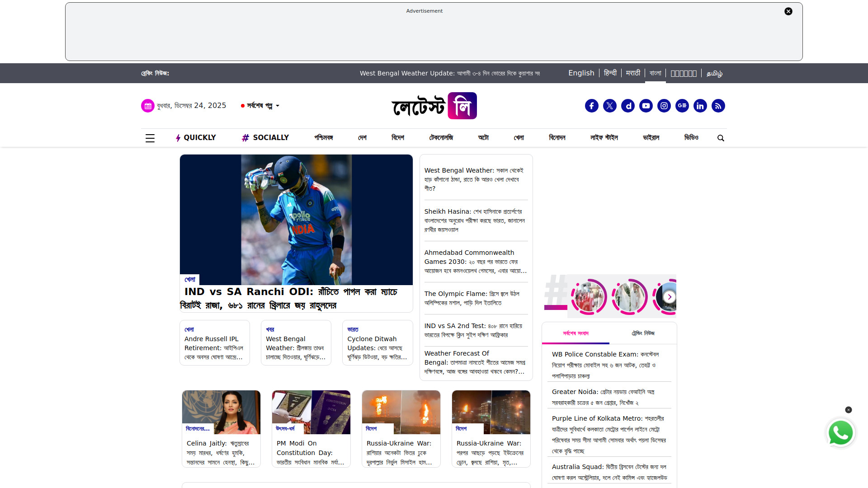Click the X (Twitter) social icon
Image resolution: width=868 pixels, height=488 pixels.
click(609, 105)
